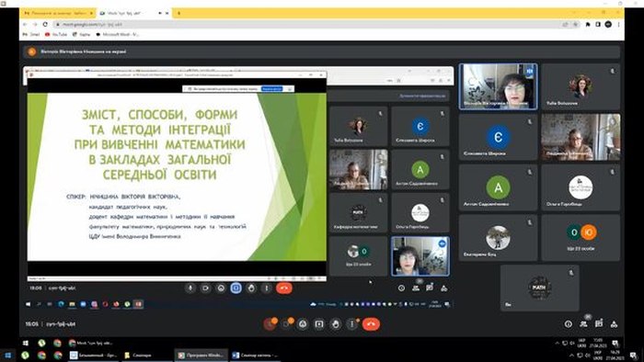Switch to the Gmail browser tab
644x362 pixels.
coord(57,13)
